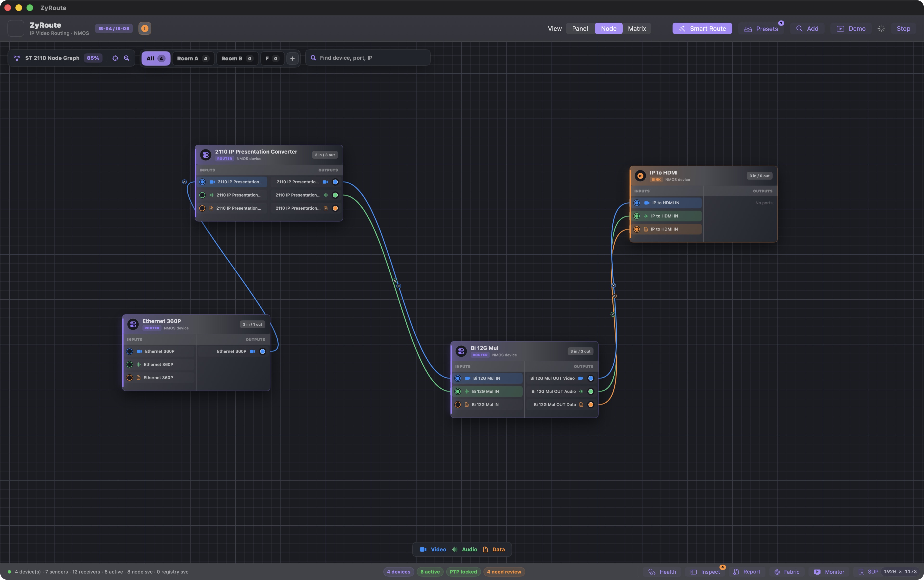Start Demo mode
This screenshot has width=924, height=580.
[x=851, y=29]
